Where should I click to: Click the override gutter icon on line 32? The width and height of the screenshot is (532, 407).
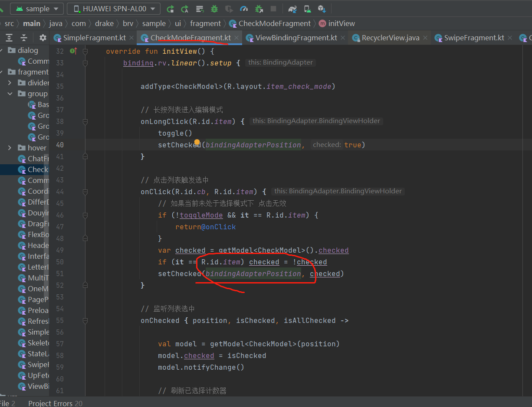(x=73, y=51)
